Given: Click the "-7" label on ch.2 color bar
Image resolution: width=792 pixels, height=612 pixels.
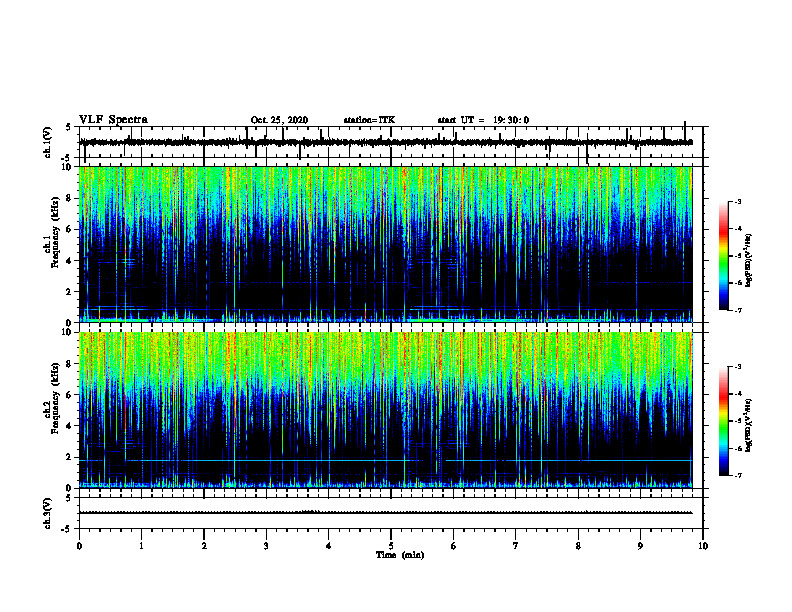Looking at the screenshot, I should pyautogui.click(x=738, y=475).
